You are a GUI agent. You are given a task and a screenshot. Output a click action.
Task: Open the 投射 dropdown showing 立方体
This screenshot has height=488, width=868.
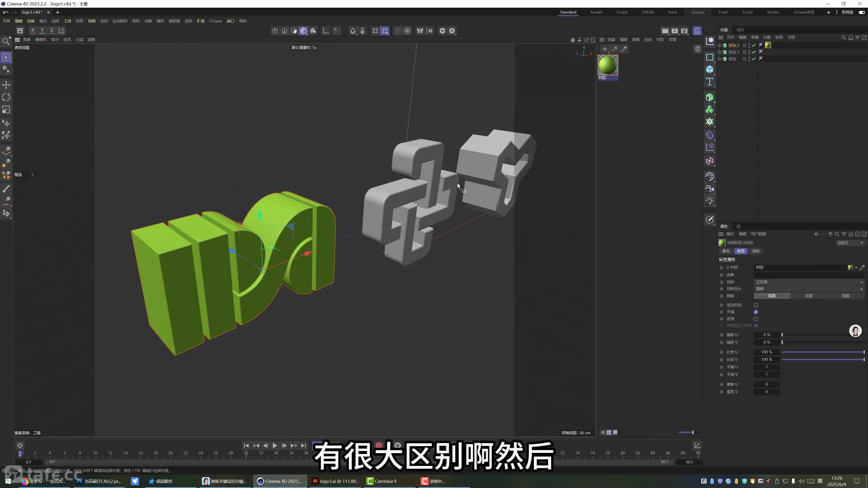[x=808, y=282]
